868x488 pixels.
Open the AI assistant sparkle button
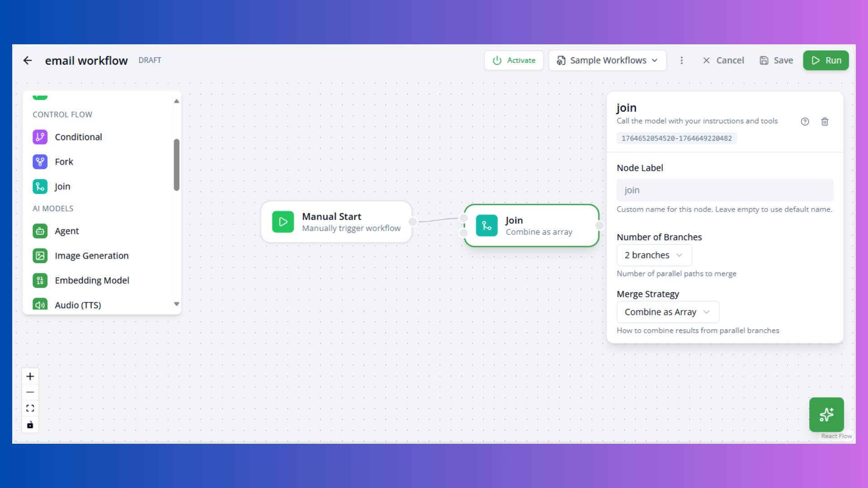point(826,414)
